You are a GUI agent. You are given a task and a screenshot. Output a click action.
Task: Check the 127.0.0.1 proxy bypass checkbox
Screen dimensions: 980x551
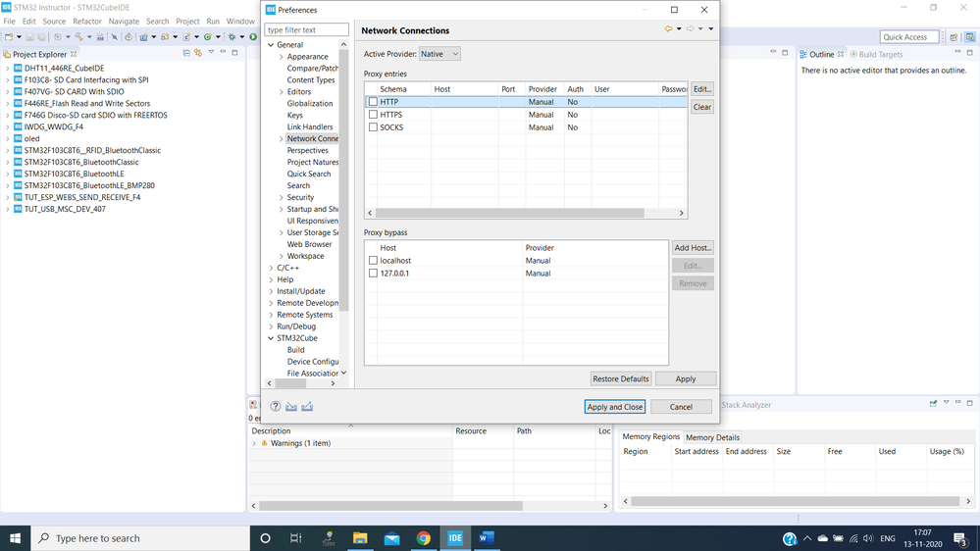tap(373, 273)
